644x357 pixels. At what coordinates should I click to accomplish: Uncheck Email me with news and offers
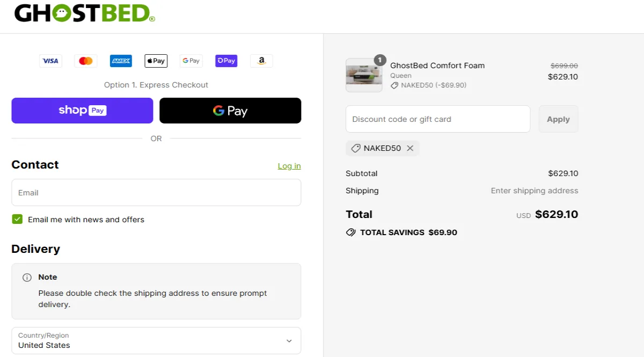point(18,219)
